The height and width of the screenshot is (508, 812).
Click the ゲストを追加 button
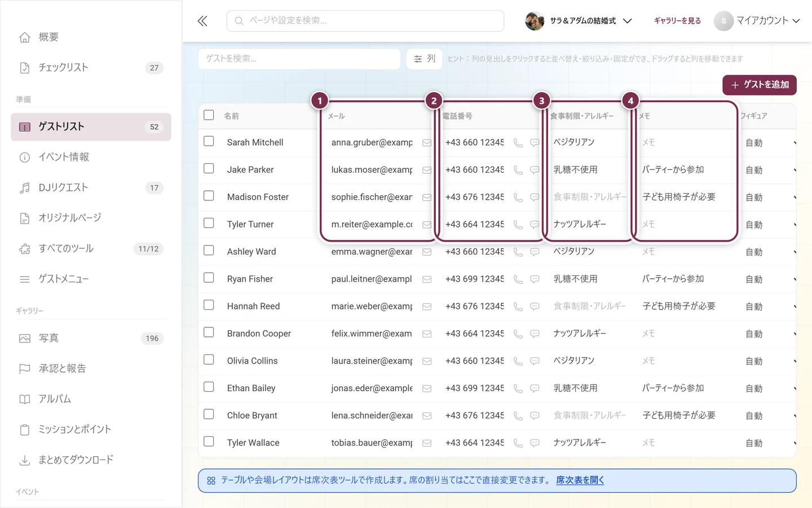pyautogui.click(x=760, y=85)
